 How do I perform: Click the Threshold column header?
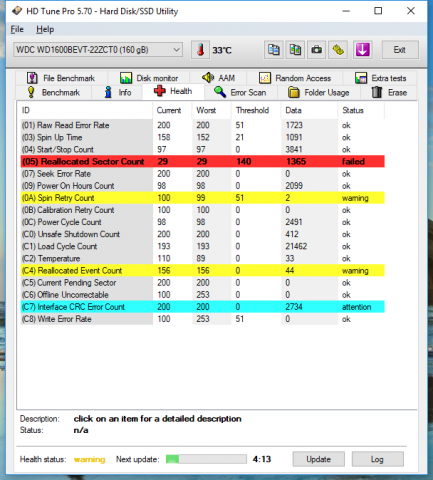256,110
